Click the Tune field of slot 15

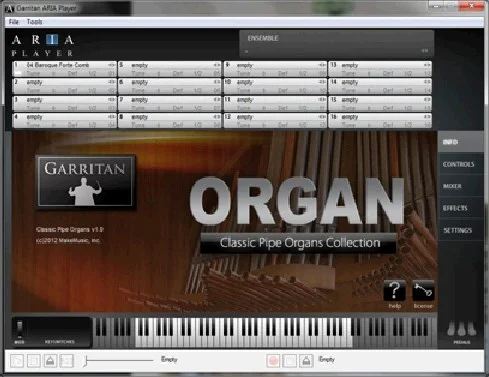pyautogui.click(x=349, y=108)
